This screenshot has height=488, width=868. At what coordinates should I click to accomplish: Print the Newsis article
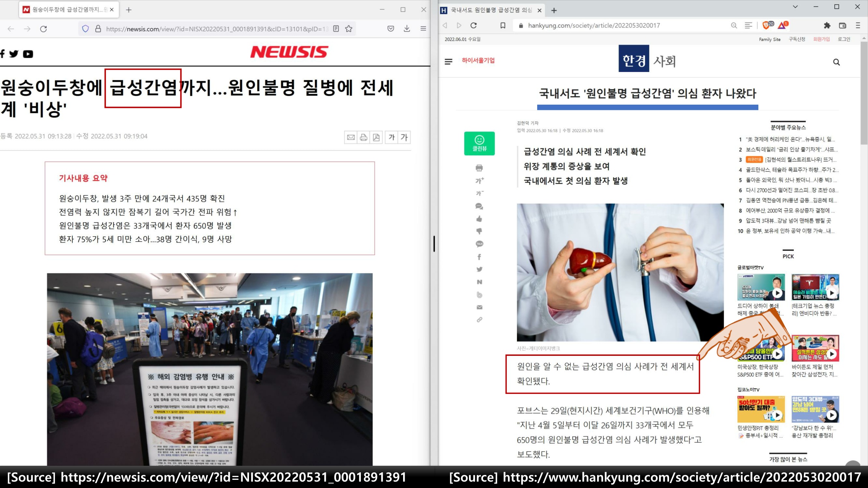[x=364, y=137]
